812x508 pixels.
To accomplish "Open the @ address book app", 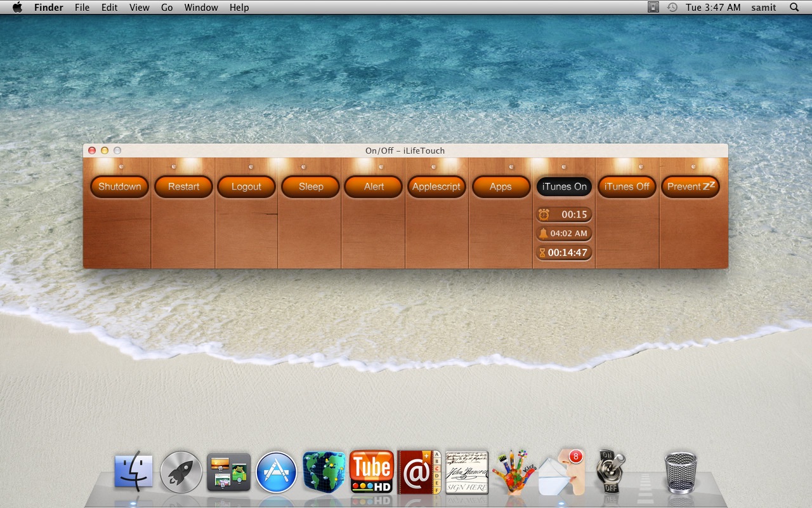I will (419, 472).
